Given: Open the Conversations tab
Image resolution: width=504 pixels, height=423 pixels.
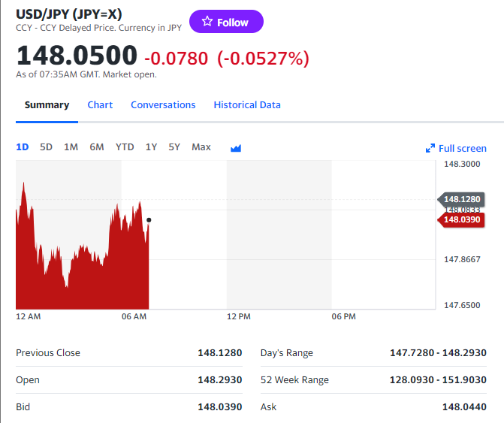Looking at the screenshot, I should [x=163, y=105].
